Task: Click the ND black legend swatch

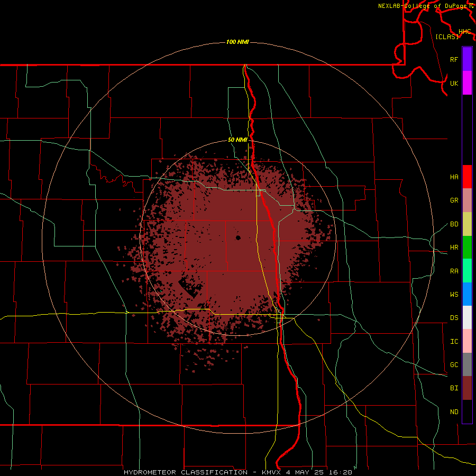Action: coord(467,411)
